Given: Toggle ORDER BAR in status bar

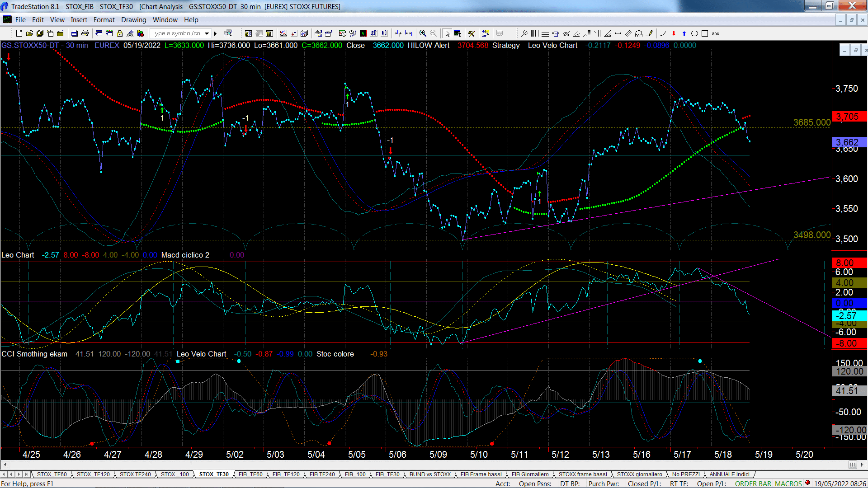Looking at the screenshot, I should 753,483.
